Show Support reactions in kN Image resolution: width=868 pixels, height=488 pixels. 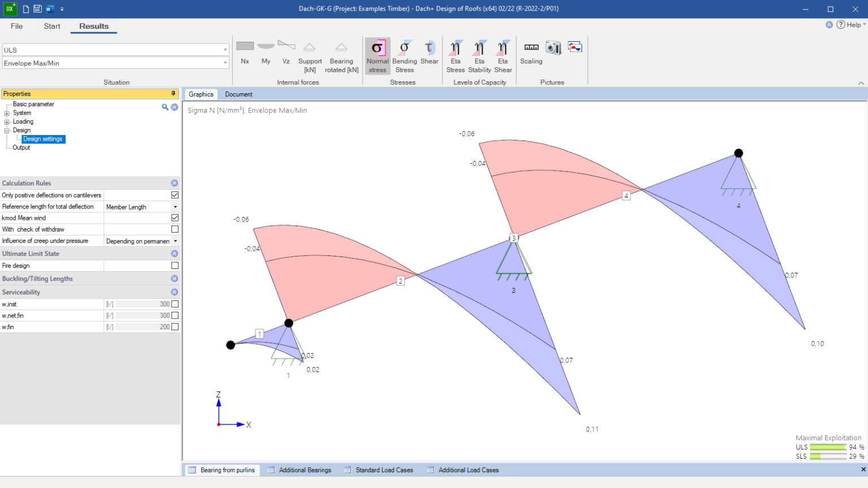pos(310,56)
